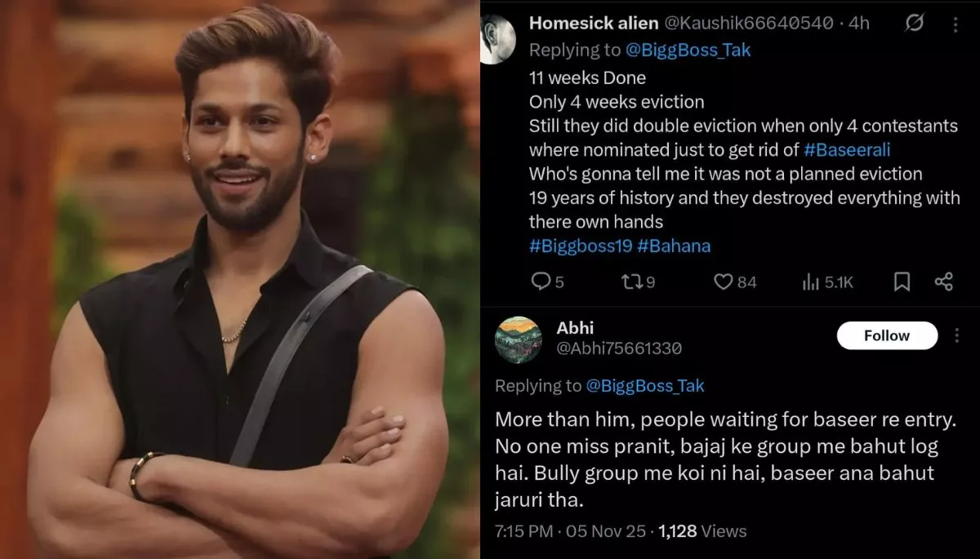Retweet the Homesick alien post
The height and width of the screenshot is (559, 980).
click(630, 282)
